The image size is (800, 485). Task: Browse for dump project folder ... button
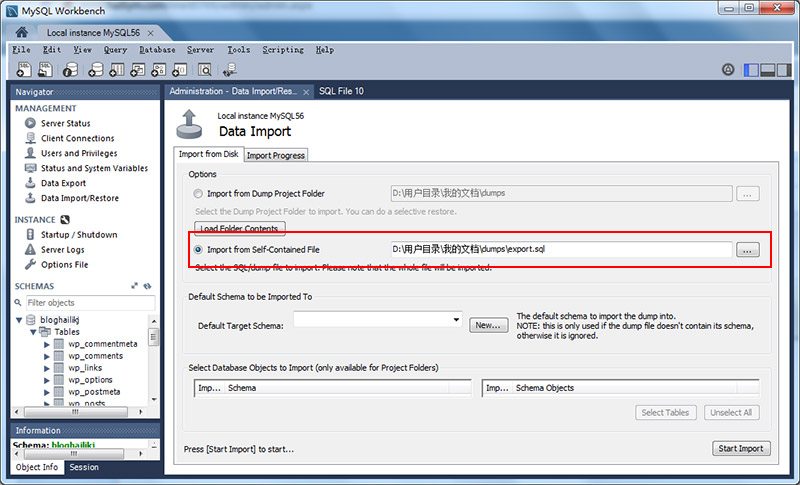tap(747, 194)
